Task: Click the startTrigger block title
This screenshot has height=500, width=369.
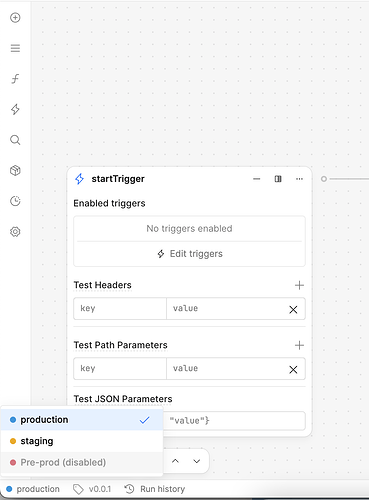Action: 118,179
